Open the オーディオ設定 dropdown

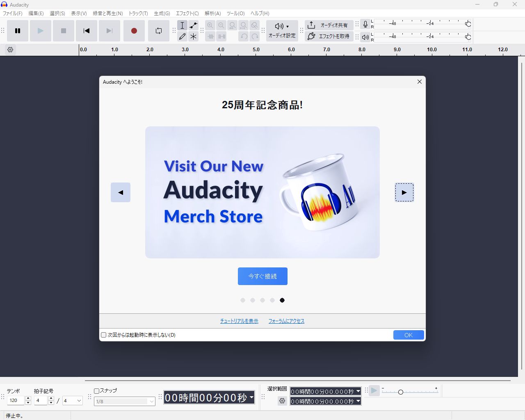click(282, 31)
